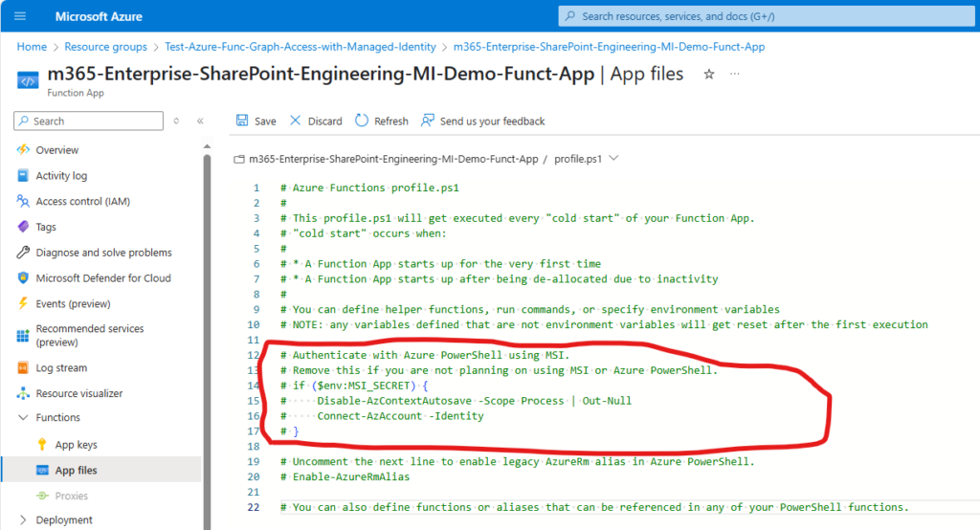Go to Home breadcrumb
This screenshot has height=530, width=980.
[x=32, y=47]
